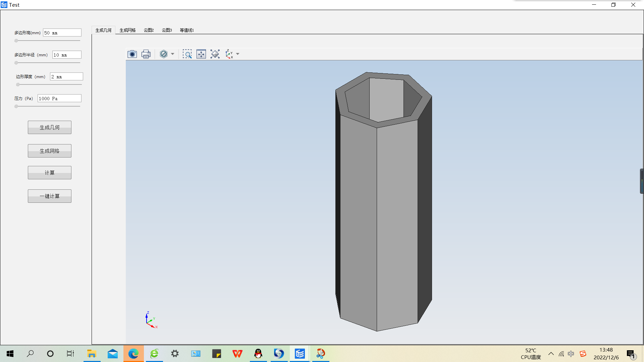Open Microsoft Edge from the taskbar
644x362 pixels.
tap(133, 354)
